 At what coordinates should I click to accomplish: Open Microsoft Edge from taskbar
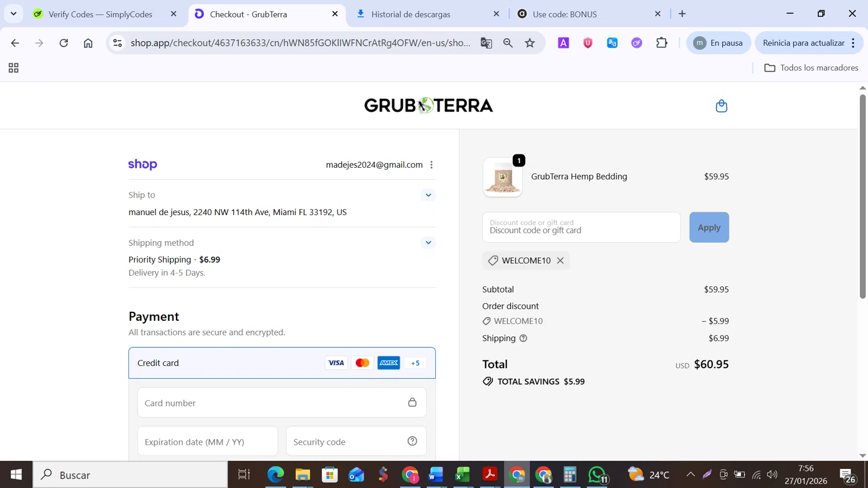point(275,475)
